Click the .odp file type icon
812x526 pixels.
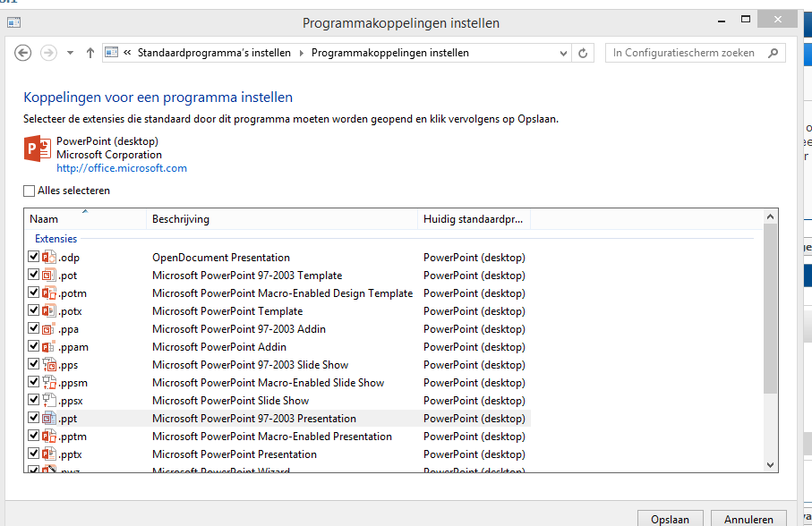click(49, 257)
